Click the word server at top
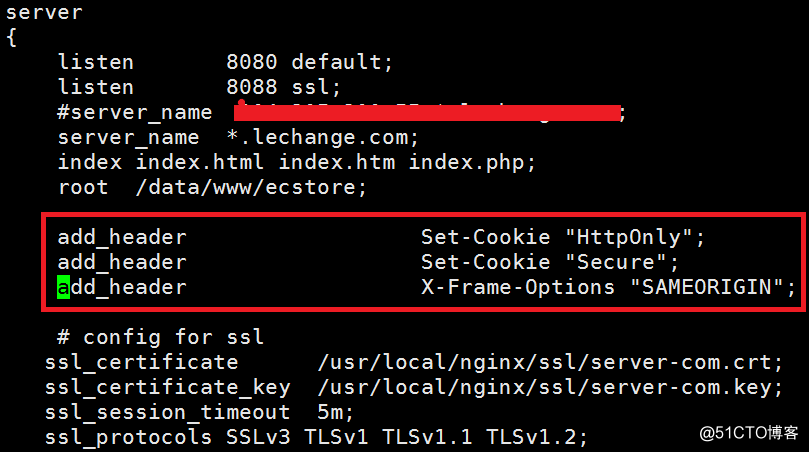809x452 pixels. [44, 13]
